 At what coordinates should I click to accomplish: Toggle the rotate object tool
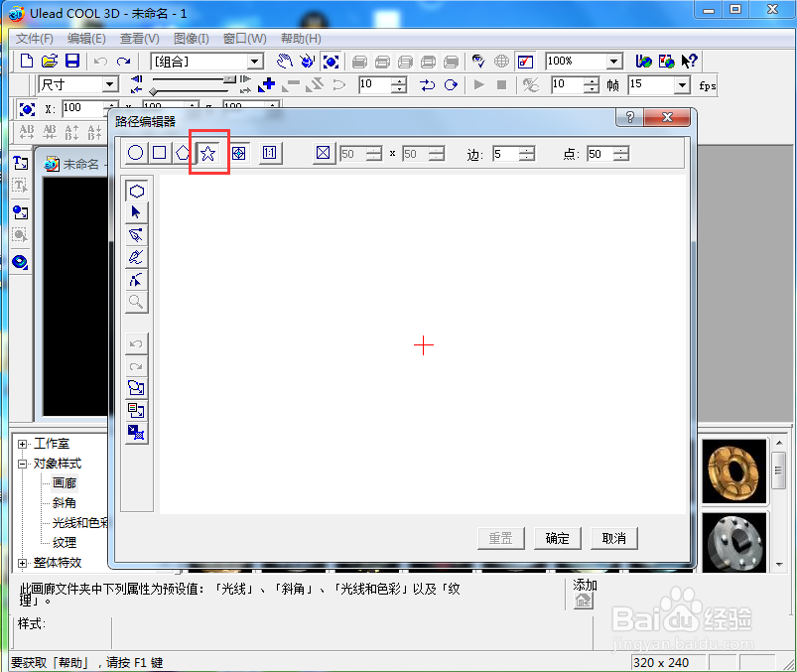[x=308, y=62]
